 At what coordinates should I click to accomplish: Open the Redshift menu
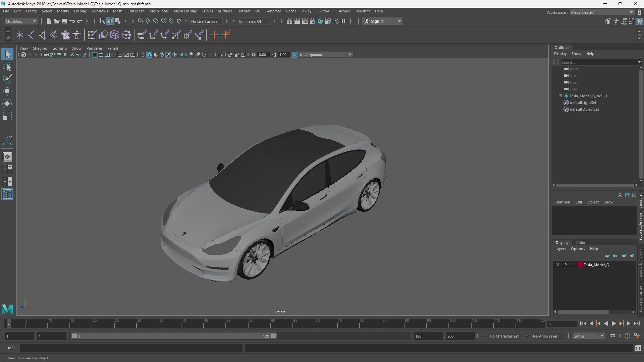tap(363, 11)
